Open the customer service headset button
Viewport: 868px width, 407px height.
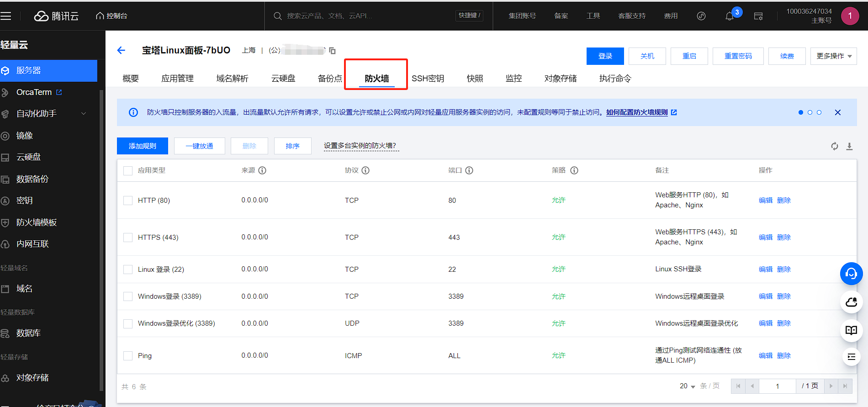(x=852, y=274)
